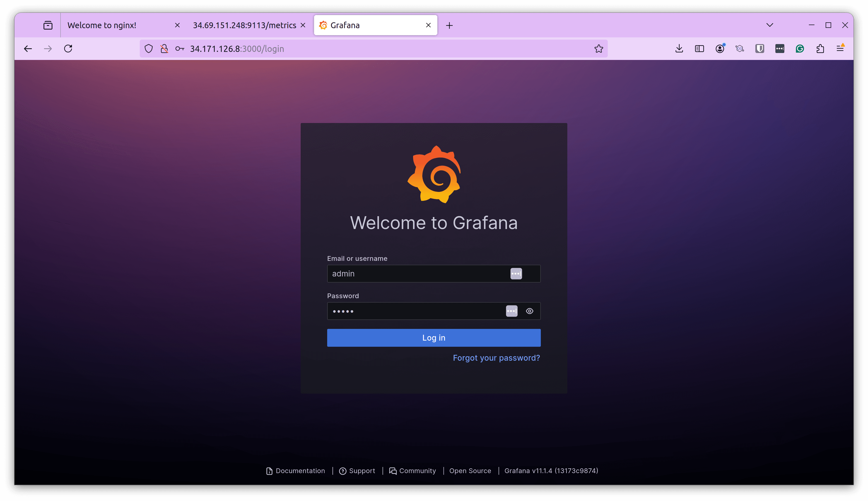Switch to the Welcome to nginx! tab

[x=122, y=25]
